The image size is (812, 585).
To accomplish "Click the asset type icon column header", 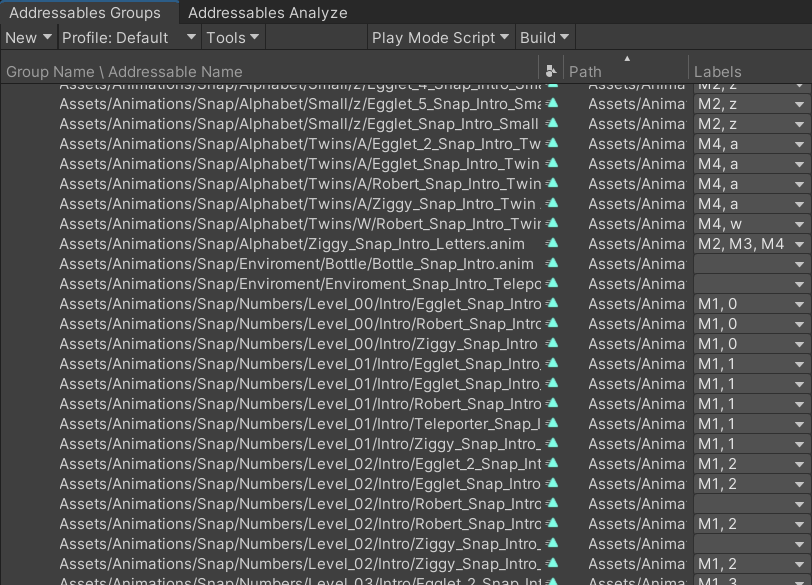I will (x=551, y=71).
